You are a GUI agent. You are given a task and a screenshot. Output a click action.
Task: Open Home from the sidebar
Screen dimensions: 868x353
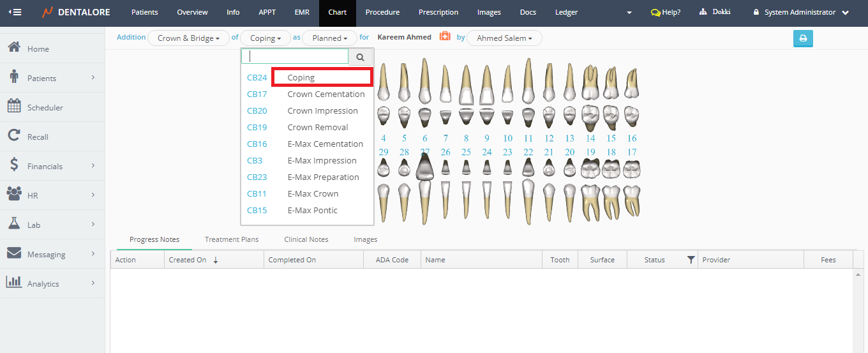(x=38, y=49)
